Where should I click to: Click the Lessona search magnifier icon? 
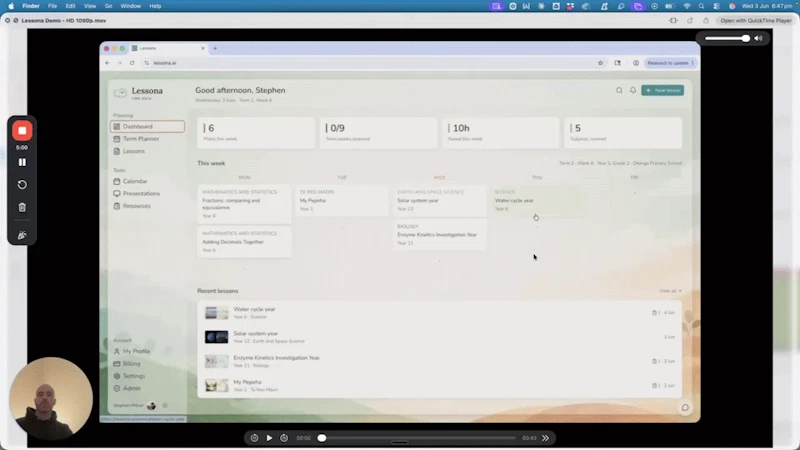(619, 90)
